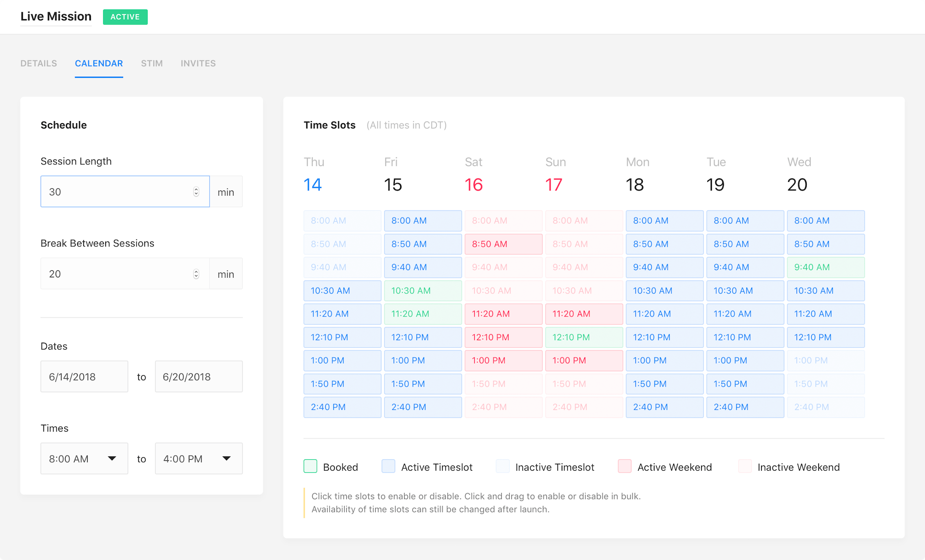Click the Booked legend color swatch
The image size is (925, 560).
point(310,466)
